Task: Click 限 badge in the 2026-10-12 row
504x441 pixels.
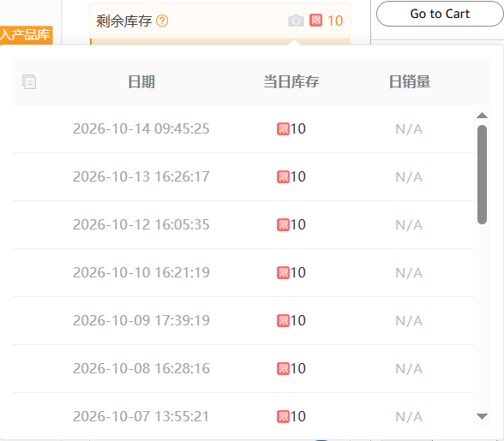Action: 283,225
